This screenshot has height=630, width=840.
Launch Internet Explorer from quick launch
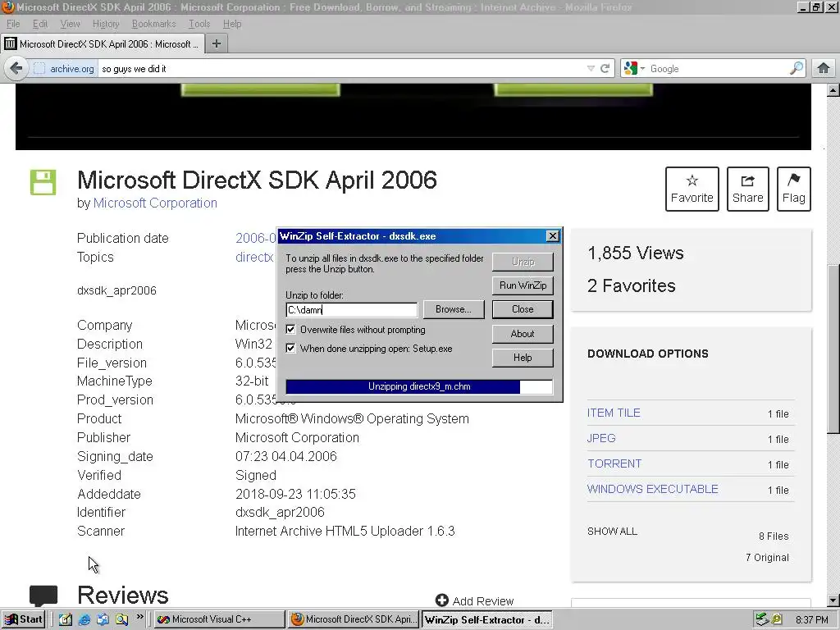click(x=84, y=619)
